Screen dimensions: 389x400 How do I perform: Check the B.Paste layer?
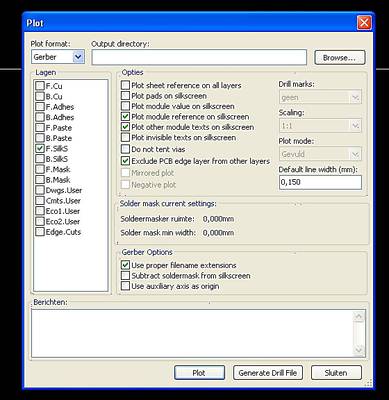(x=40, y=138)
